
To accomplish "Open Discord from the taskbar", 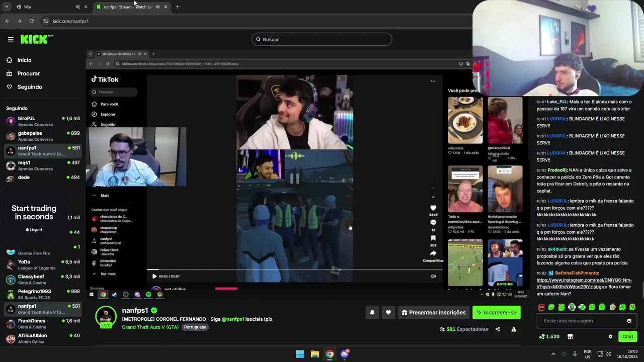I will [x=345, y=354].
